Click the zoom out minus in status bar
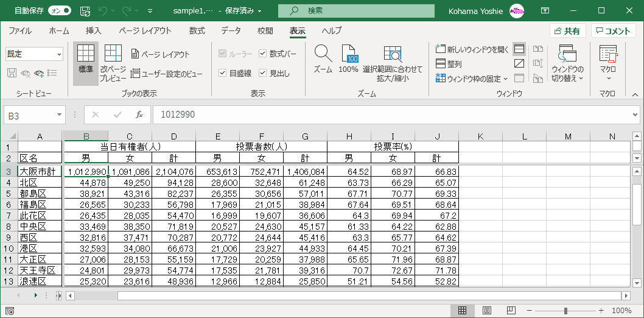Viewport: 644px width, 318px height. click(530, 311)
